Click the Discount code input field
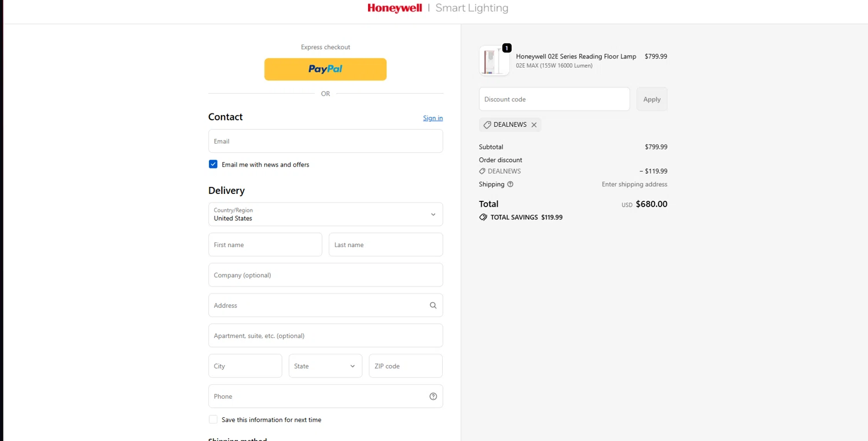Image resolution: width=868 pixels, height=441 pixels. pos(554,99)
